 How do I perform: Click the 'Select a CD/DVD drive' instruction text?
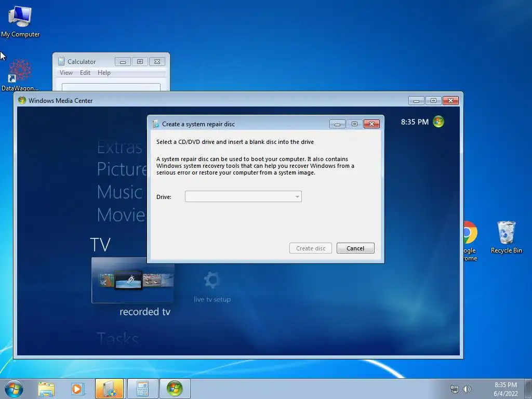(235, 142)
